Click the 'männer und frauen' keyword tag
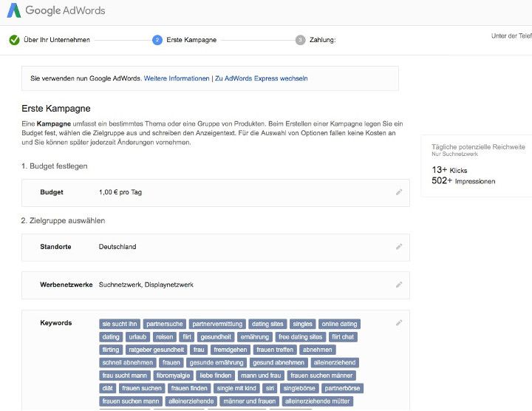Viewport: 532px width, 411px height. point(250,401)
